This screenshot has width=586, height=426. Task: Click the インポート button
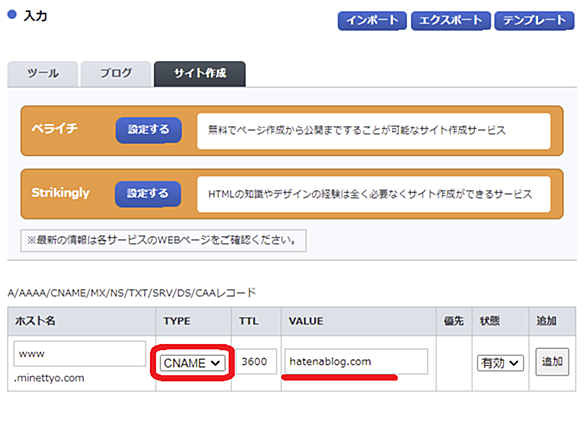(x=372, y=20)
